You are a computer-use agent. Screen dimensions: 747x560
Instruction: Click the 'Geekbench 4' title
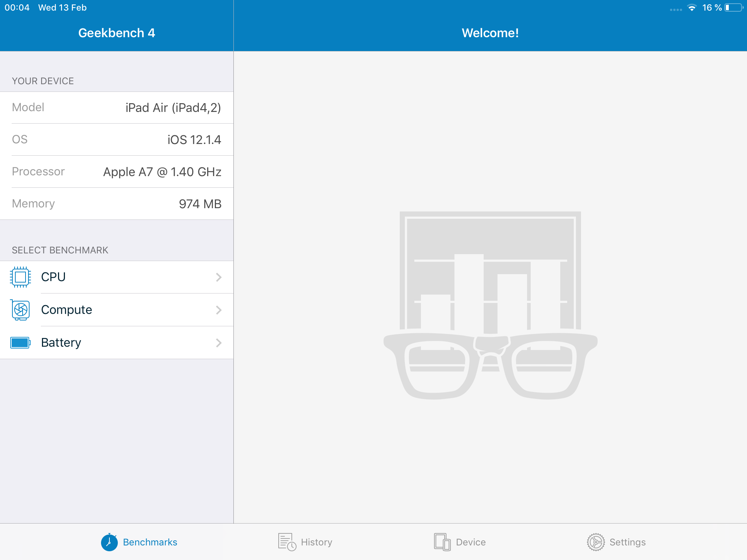[117, 33]
